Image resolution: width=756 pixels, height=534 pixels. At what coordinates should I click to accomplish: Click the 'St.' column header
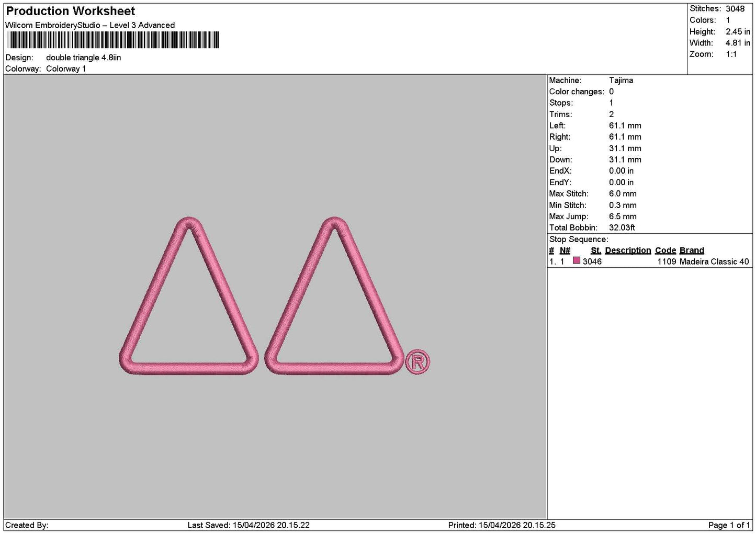(596, 251)
